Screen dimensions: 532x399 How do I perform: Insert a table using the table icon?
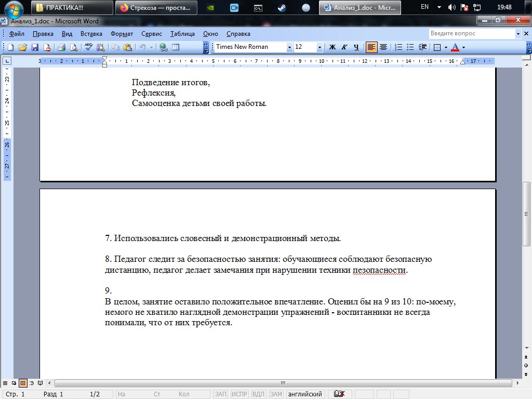176,47
